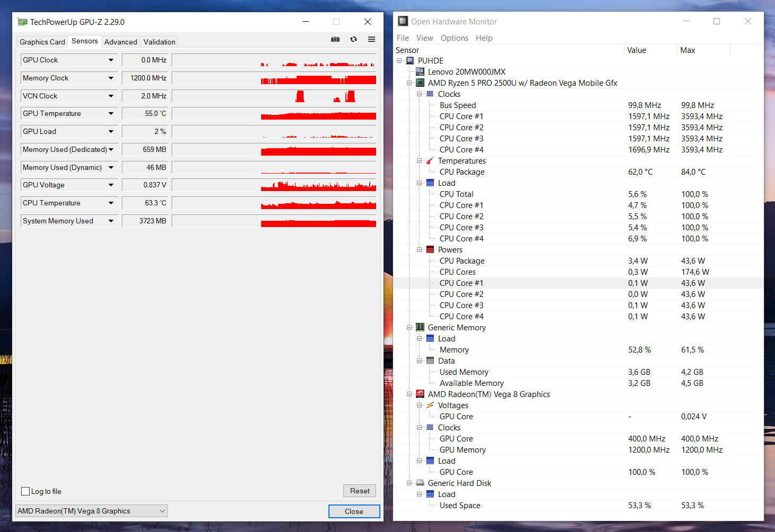Collapse the Powers section

tap(419, 249)
